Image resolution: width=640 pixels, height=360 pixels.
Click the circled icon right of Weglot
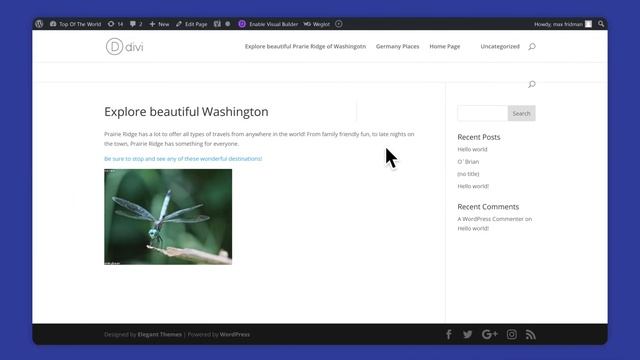[x=339, y=24]
